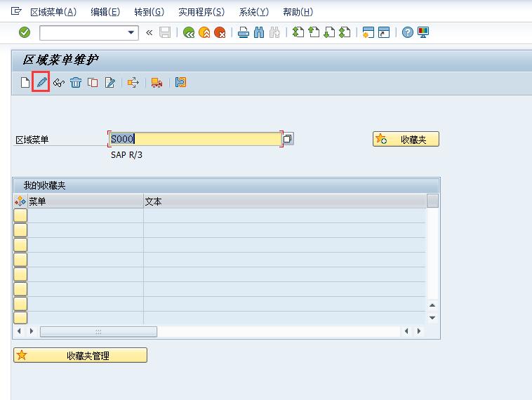
Task: Click the Help question mark icon
Action: coord(407,32)
